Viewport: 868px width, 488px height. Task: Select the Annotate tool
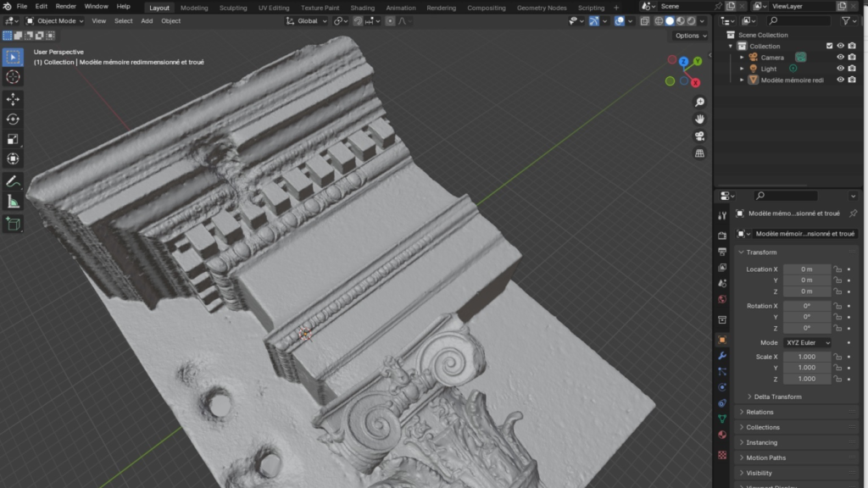(13, 181)
